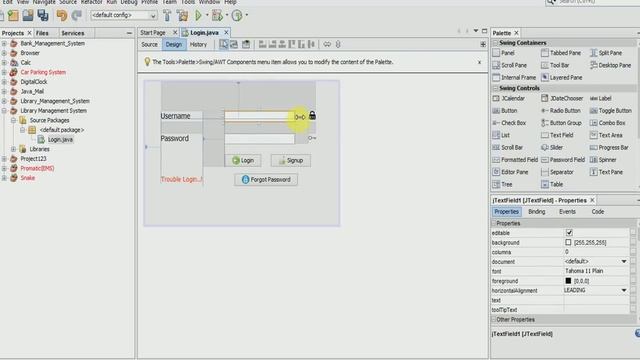The image size is (640, 360).
Task: Switch to the Services panel tab
Action: [x=73, y=33]
